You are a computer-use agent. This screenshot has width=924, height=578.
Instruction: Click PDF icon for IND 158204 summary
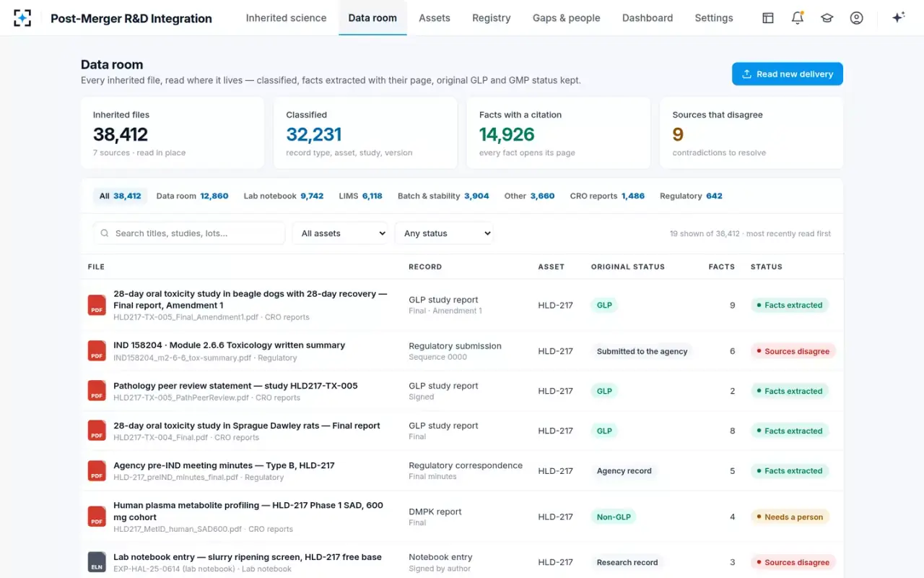click(97, 351)
